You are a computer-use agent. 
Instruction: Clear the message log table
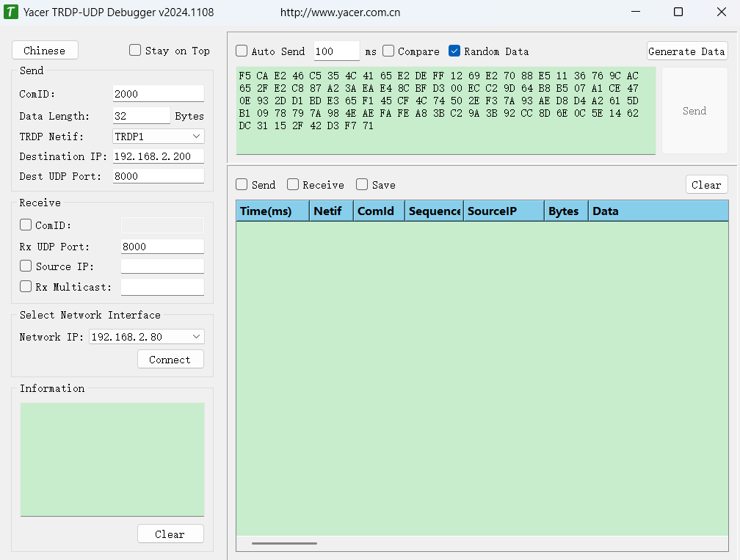point(706,184)
